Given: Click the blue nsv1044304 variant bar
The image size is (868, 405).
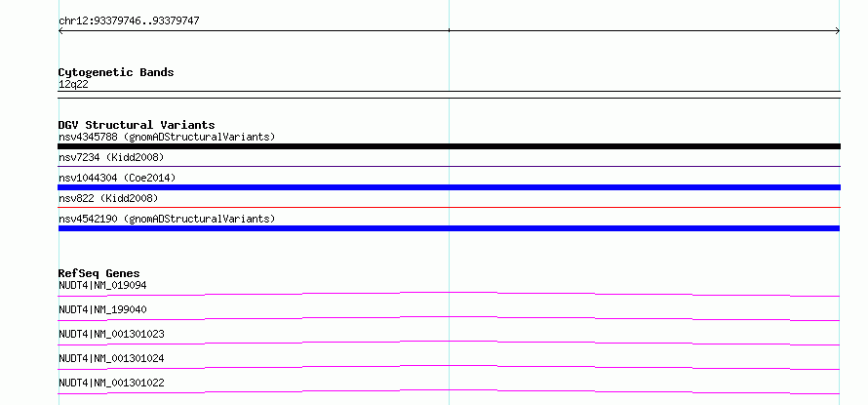Looking at the screenshot, I should point(449,187).
